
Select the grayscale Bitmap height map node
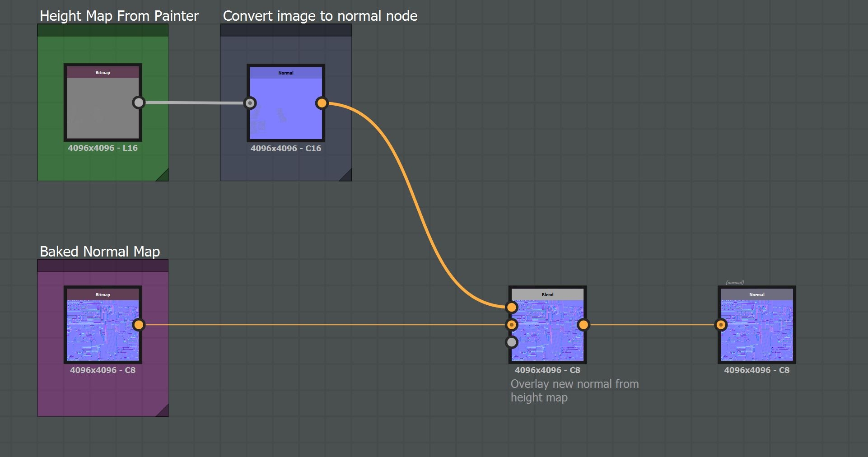103,103
